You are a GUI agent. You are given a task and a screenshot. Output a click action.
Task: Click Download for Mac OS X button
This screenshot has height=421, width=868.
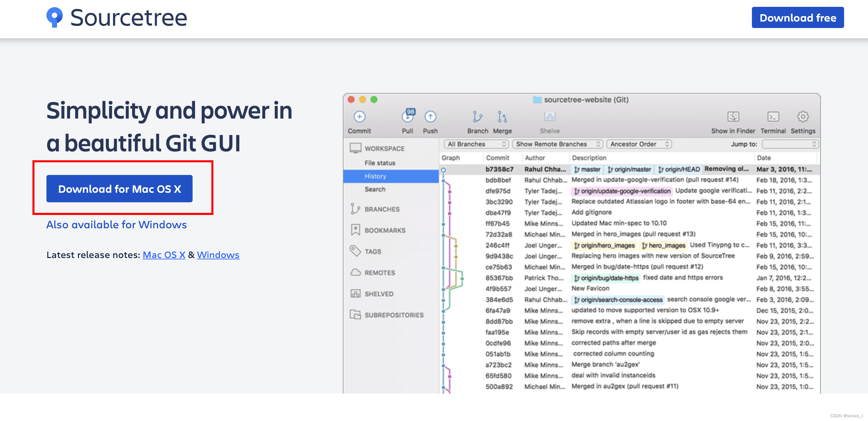tap(120, 189)
